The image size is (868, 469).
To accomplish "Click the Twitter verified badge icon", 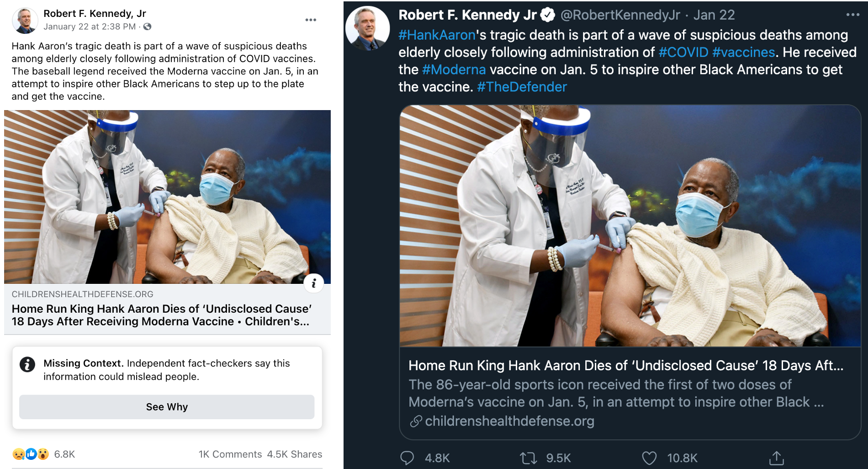I will point(547,15).
